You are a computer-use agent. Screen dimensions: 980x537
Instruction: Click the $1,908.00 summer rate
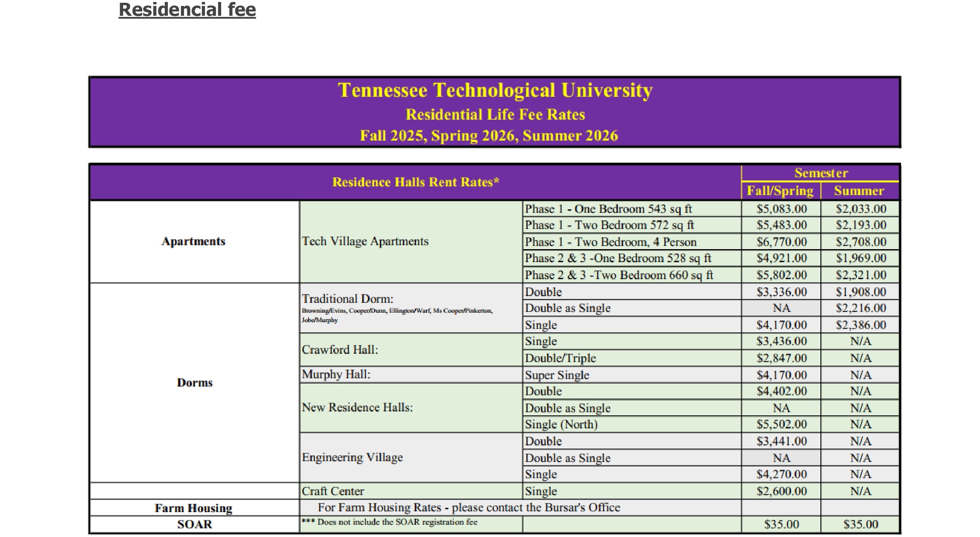[861, 292]
